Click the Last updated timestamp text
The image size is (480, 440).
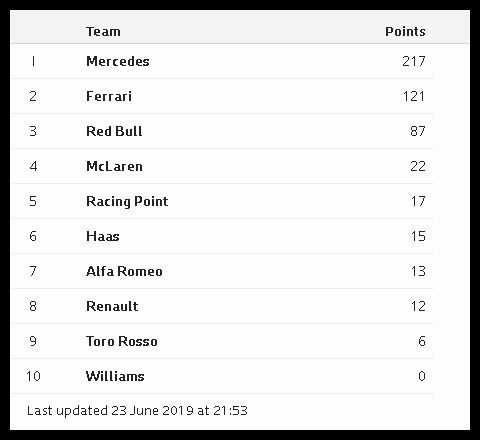[137, 411]
